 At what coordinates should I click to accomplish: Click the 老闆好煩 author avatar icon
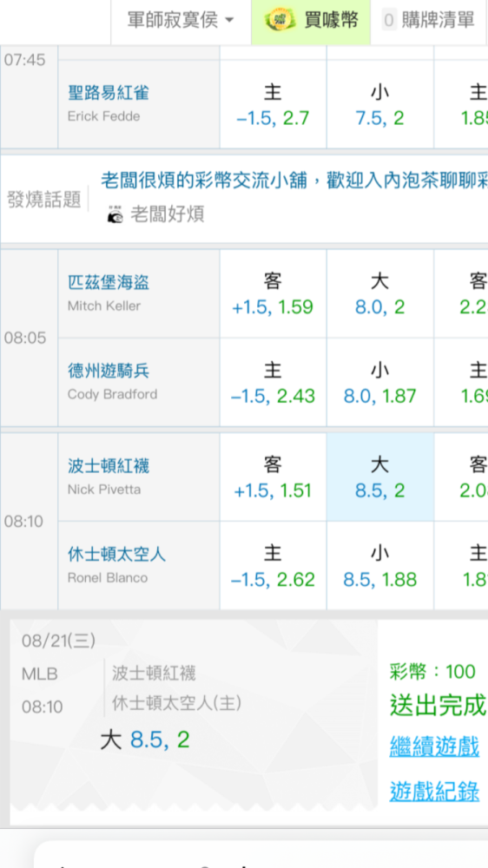(115, 214)
